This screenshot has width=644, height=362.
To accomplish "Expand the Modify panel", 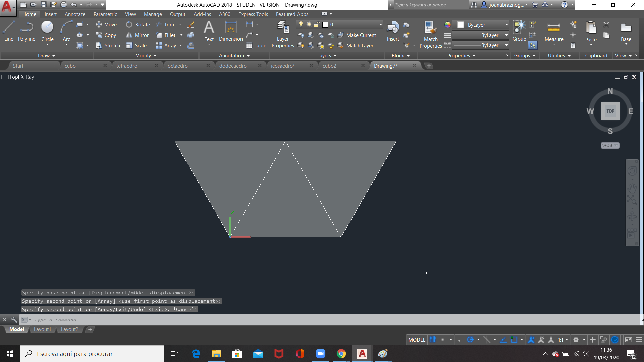I will [146, 56].
